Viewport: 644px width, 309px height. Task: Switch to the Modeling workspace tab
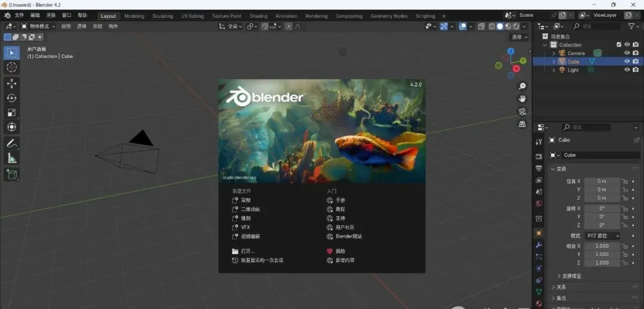tap(134, 16)
